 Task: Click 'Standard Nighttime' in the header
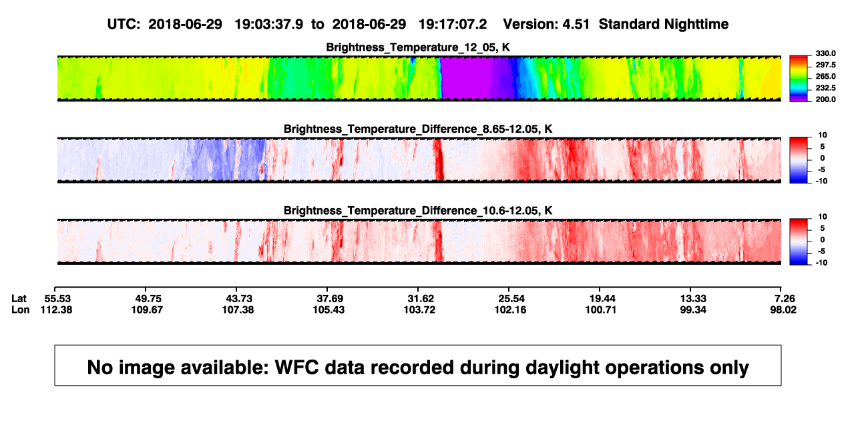point(664,24)
